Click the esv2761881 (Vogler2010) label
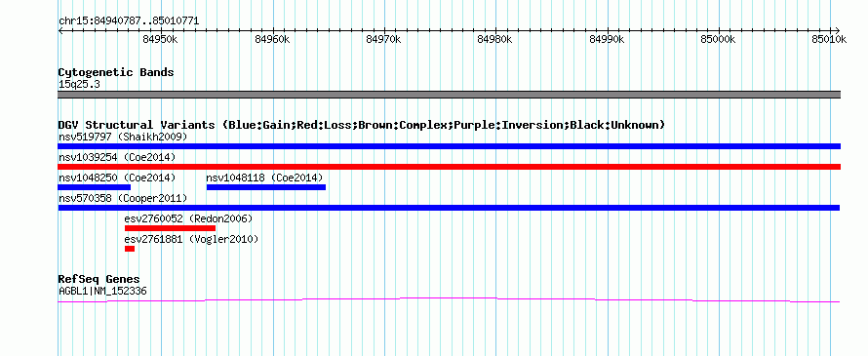868x356 pixels. (x=191, y=239)
